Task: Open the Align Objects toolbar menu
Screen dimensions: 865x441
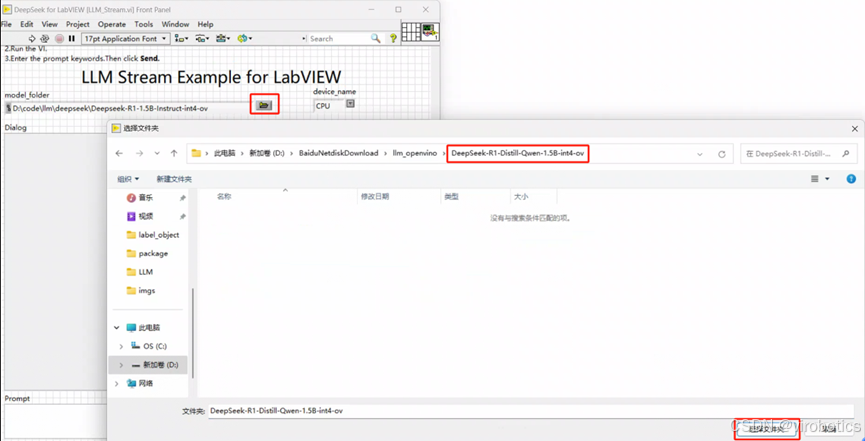Action: [181, 39]
